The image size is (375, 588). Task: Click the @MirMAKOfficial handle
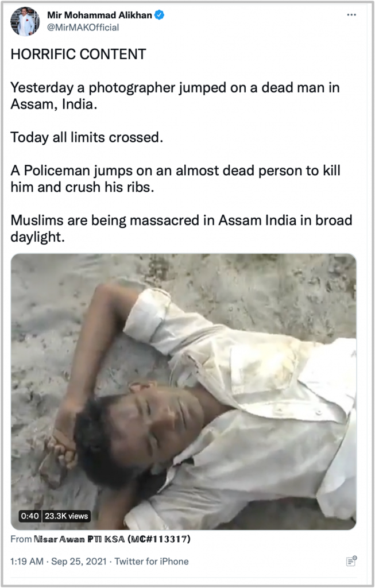[83, 28]
